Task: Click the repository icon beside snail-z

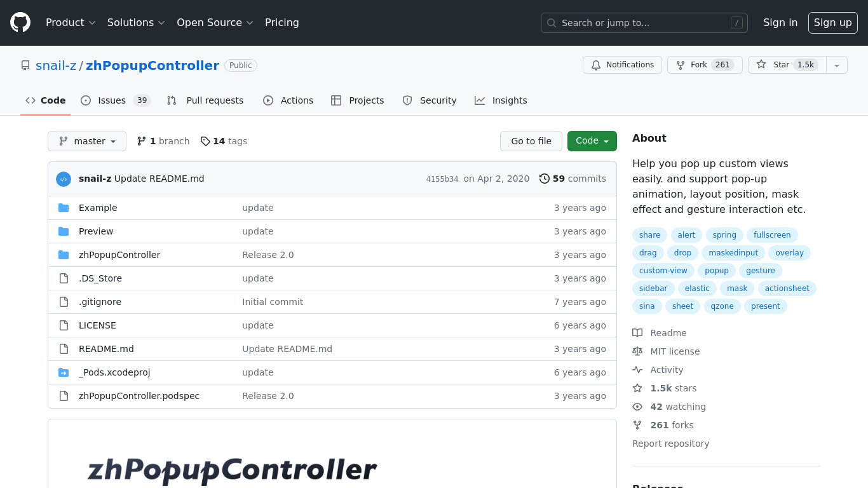Action: click(x=25, y=65)
